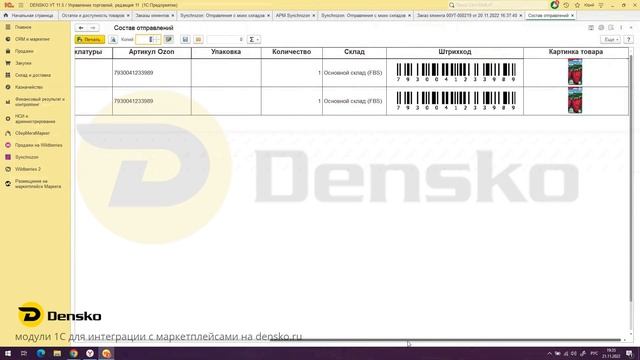Open the СберМегаМаркет section
This screenshot has width=640, height=360.
coord(32,133)
